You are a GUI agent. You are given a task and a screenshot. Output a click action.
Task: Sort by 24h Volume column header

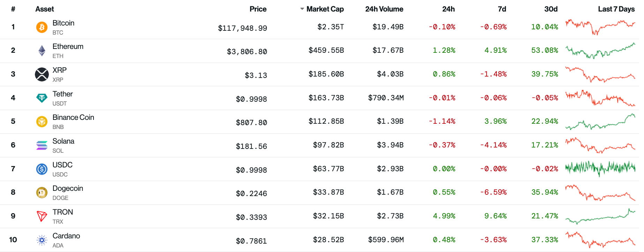384,9
